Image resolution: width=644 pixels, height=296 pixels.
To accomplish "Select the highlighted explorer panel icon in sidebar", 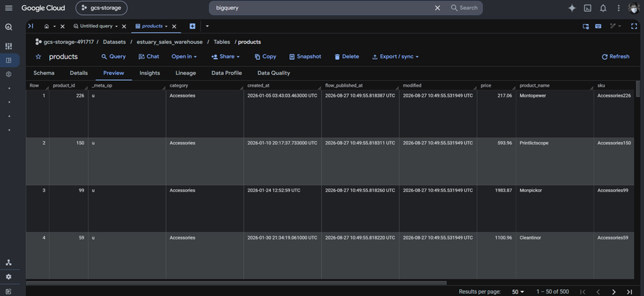I will click(x=9, y=60).
